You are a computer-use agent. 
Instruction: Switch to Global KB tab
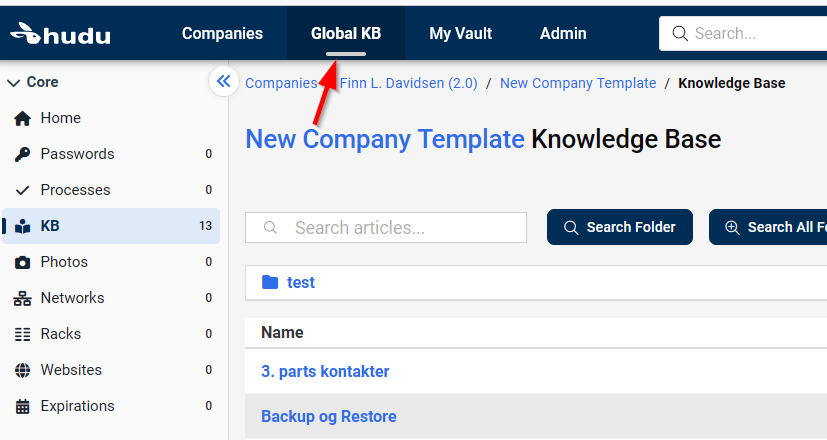coord(346,33)
